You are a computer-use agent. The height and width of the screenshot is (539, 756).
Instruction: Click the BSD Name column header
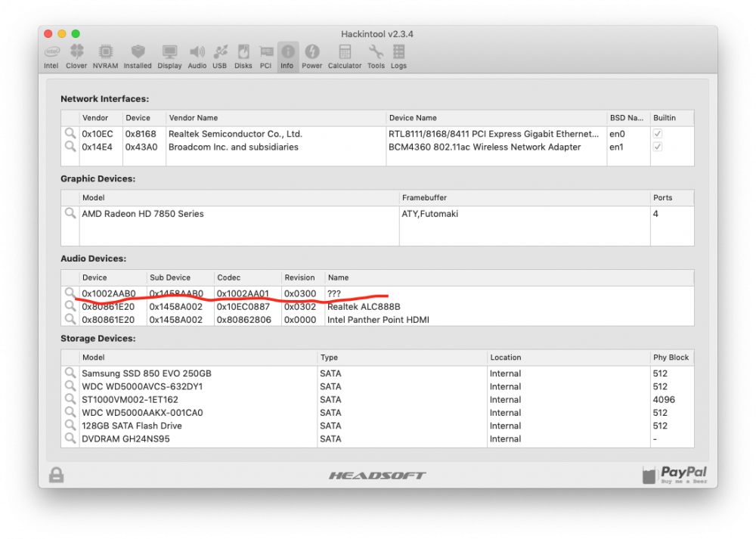629,118
